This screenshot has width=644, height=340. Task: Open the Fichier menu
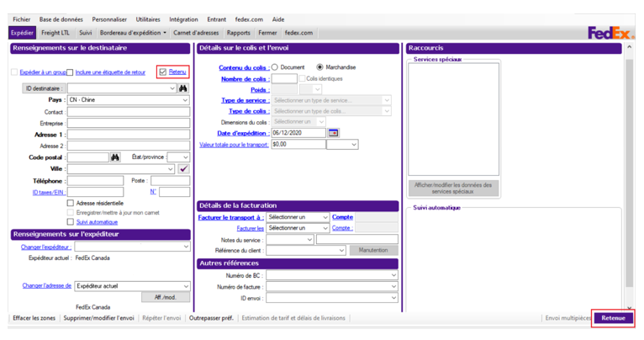point(21,19)
